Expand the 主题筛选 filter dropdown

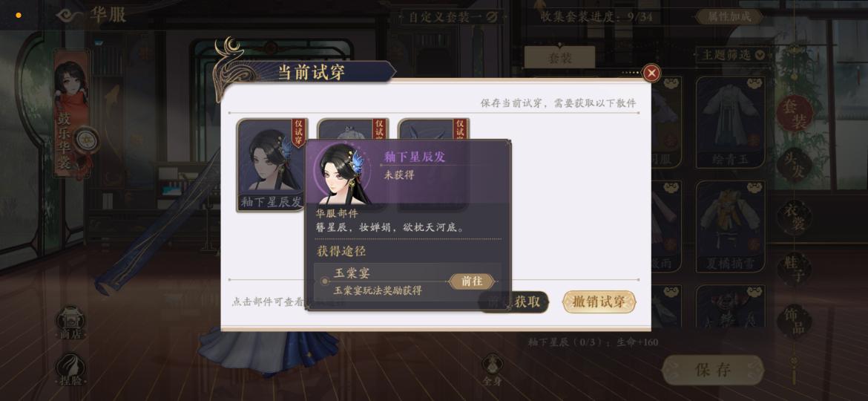tap(733, 55)
